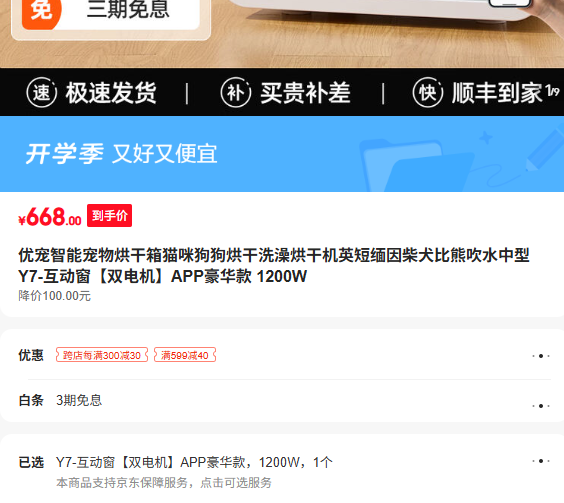The width and height of the screenshot is (564, 503).
Task: Tap the 快 SF delivery circle icon
Action: coord(428,92)
